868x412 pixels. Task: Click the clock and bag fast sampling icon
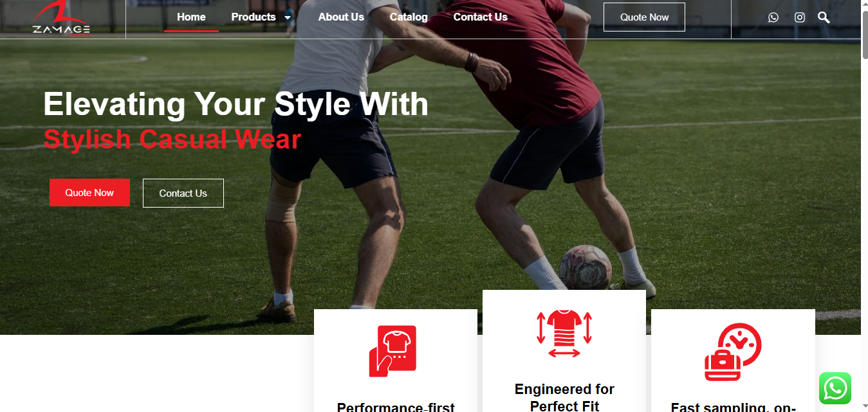[x=733, y=352]
